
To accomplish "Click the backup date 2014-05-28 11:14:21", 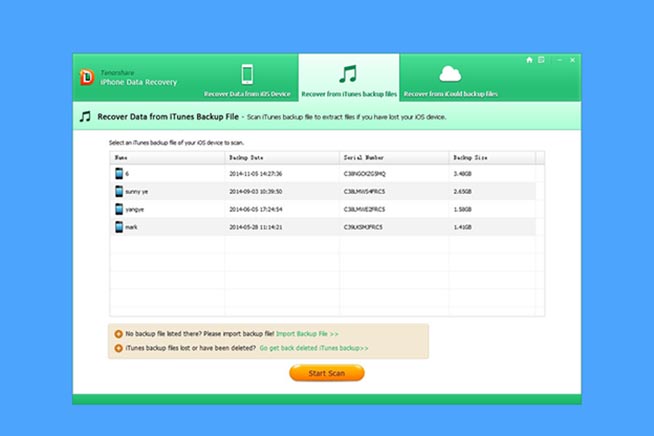I will click(x=256, y=227).
